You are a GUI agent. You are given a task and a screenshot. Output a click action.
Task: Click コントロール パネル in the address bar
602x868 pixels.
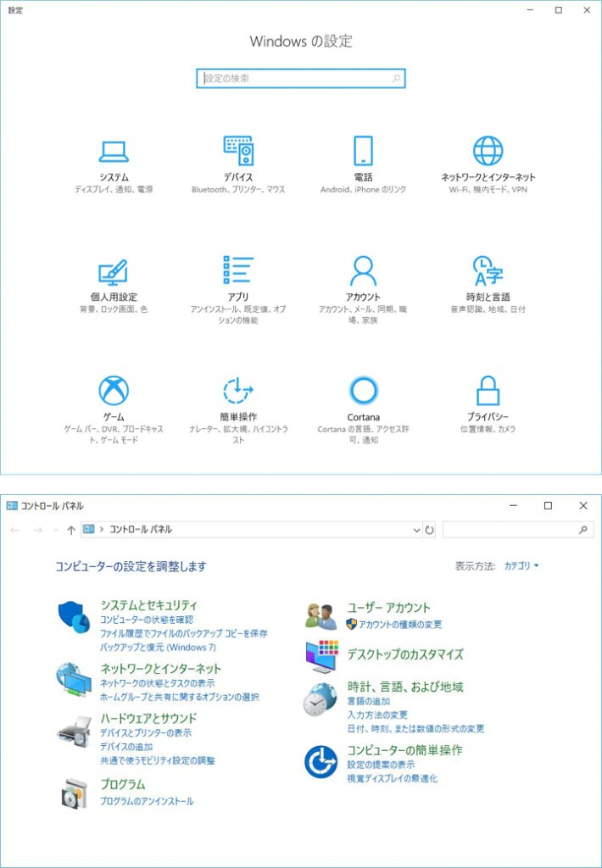coord(141,530)
